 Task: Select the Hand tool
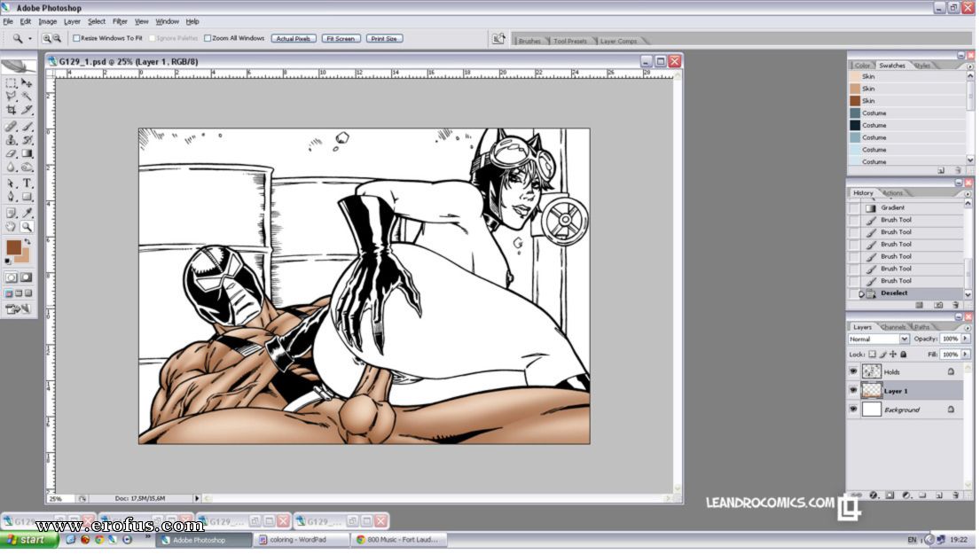12,227
